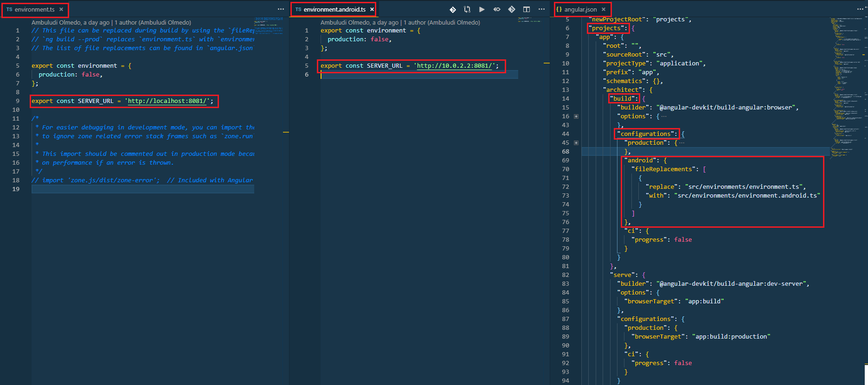Close the angular.json tab
The width and height of the screenshot is (868, 385).
pos(604,9)
